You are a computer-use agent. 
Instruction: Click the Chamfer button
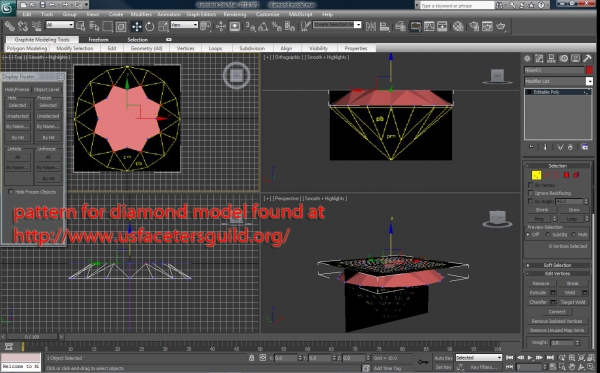click(x=538, y=302)
